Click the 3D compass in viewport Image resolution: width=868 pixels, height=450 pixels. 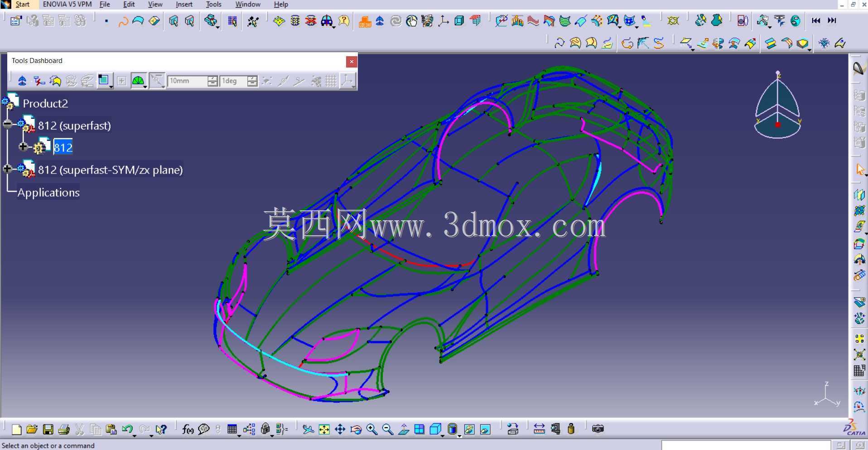point(777,105)
